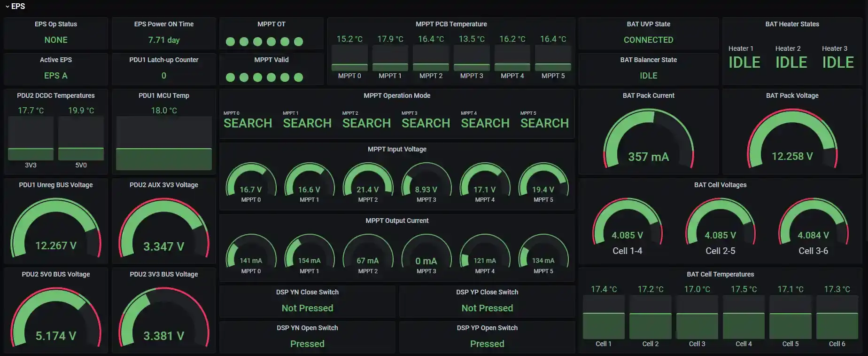Screen dimensions: 868x356
Task: Click the 12.267 V unreg bus gauge
Action: pyautogui.click(x=56, y=228)
